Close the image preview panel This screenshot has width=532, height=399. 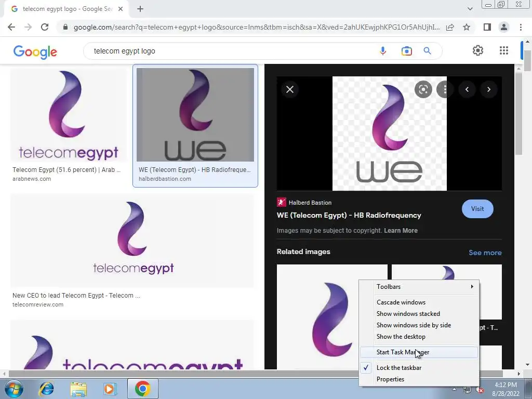(x=290, y=89)
